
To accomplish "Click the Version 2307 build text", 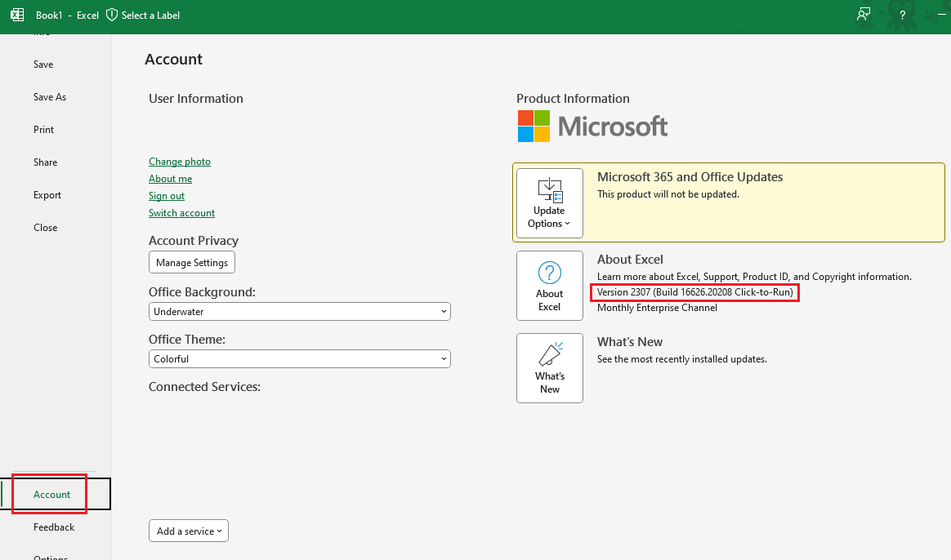I will coord(695,292).
